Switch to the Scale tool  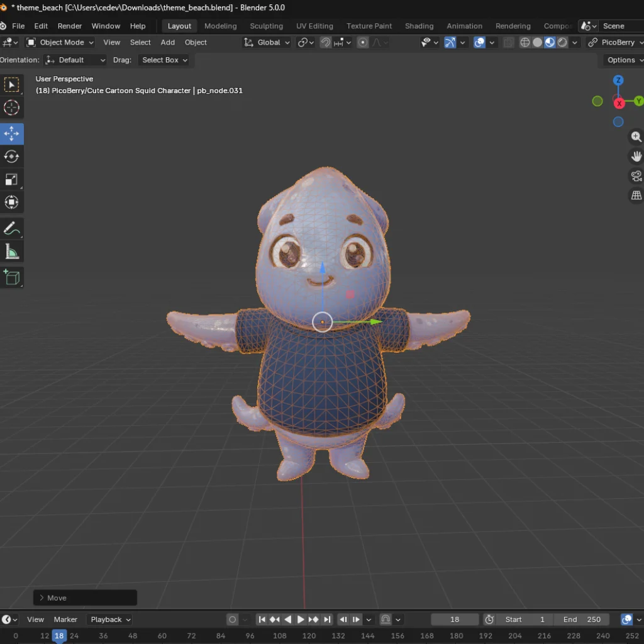11,179
